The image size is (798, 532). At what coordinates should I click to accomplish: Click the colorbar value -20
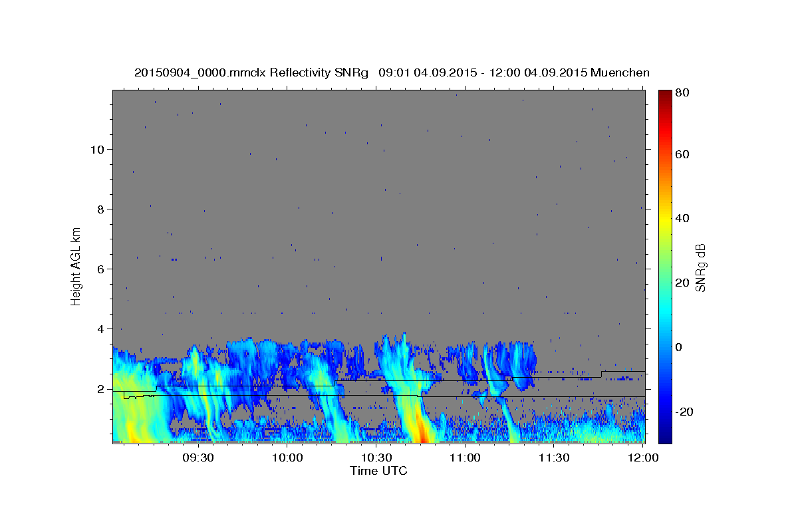coord(685,412)
